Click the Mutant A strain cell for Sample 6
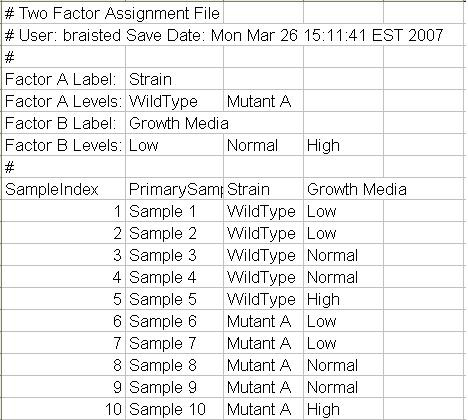Image resolution: width=468 pixels, height=420 pixels. pos(263,321)
